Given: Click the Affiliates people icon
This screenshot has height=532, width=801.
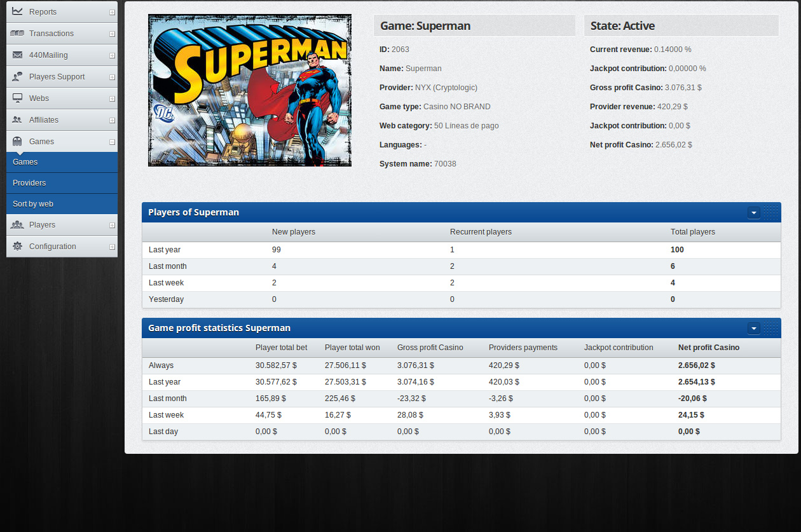Looking at the screenshot, I should (x=17, y=119).
